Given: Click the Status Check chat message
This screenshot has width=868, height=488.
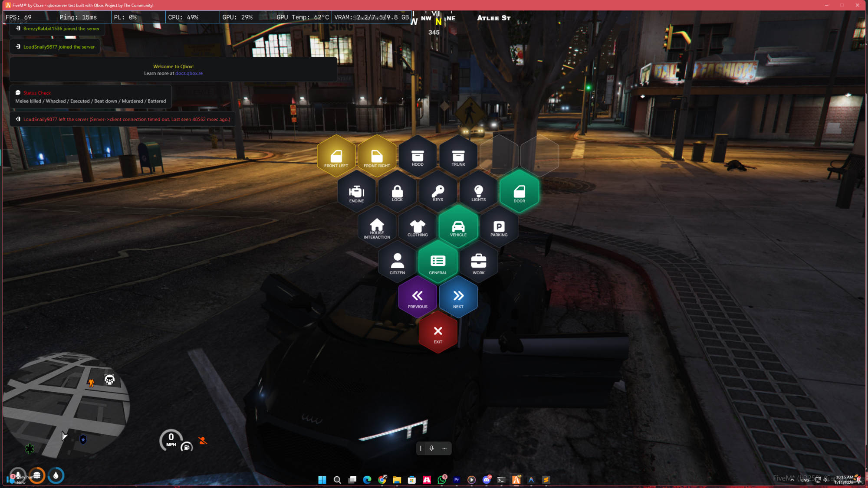Looking at the screenshot, I should [91, 97].
